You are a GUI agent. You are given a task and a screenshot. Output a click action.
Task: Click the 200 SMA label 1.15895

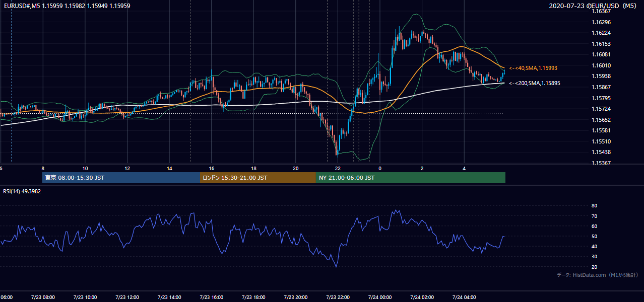point(534,83)
